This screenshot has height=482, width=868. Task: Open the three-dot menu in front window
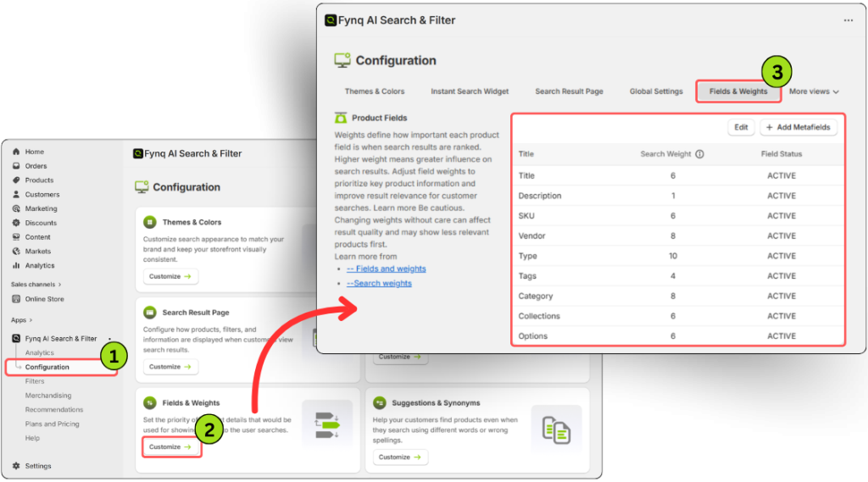point(848,20)
